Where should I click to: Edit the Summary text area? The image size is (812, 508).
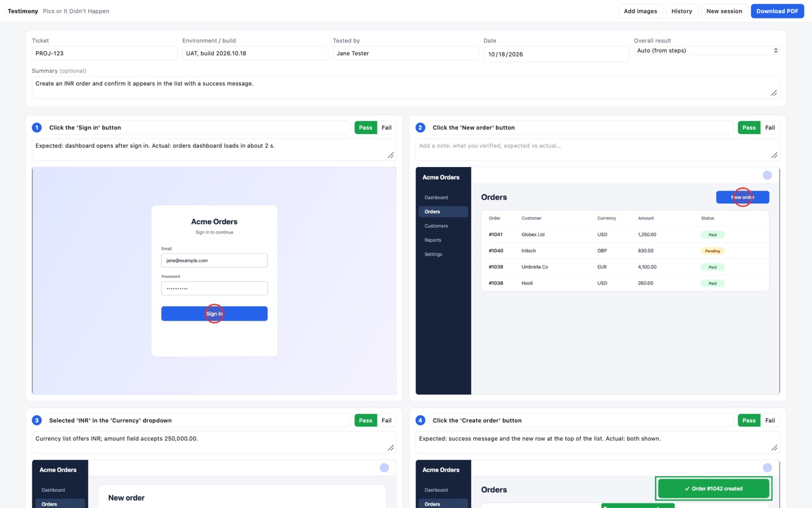405,88
